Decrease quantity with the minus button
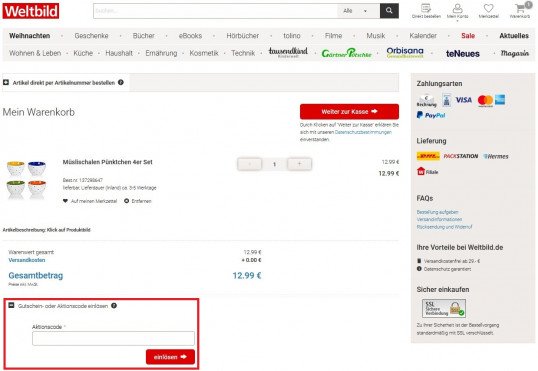 point(249,164)
